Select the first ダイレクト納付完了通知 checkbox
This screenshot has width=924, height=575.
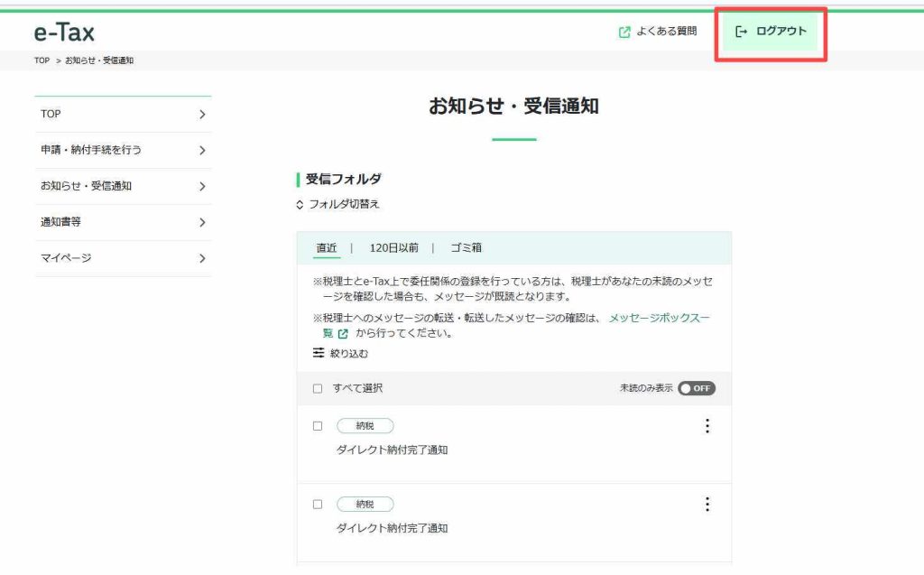318,426
